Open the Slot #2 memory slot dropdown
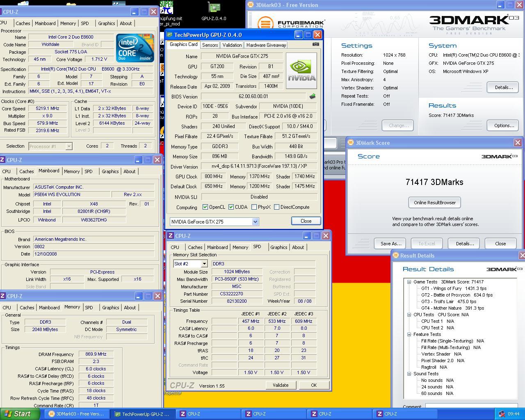The width and height of the screenshot is (525, 420). (204, 264)
